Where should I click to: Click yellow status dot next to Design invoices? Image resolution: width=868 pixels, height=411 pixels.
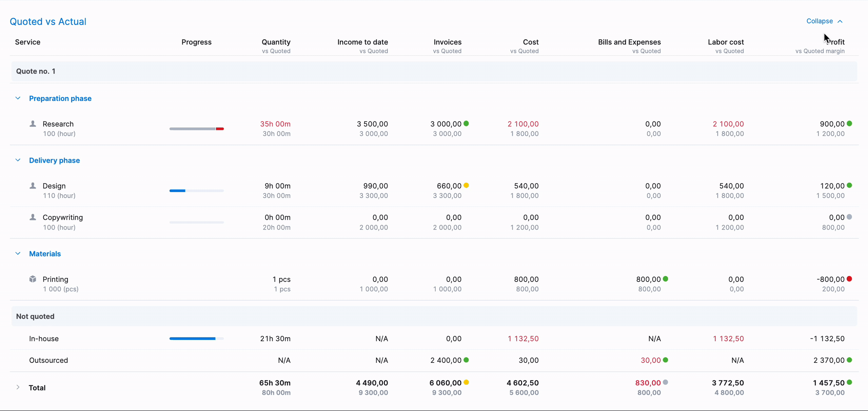point(466,185)
